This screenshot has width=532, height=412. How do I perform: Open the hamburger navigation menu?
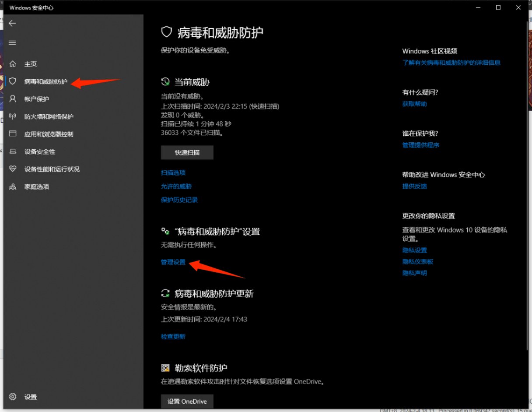[12, 42]
